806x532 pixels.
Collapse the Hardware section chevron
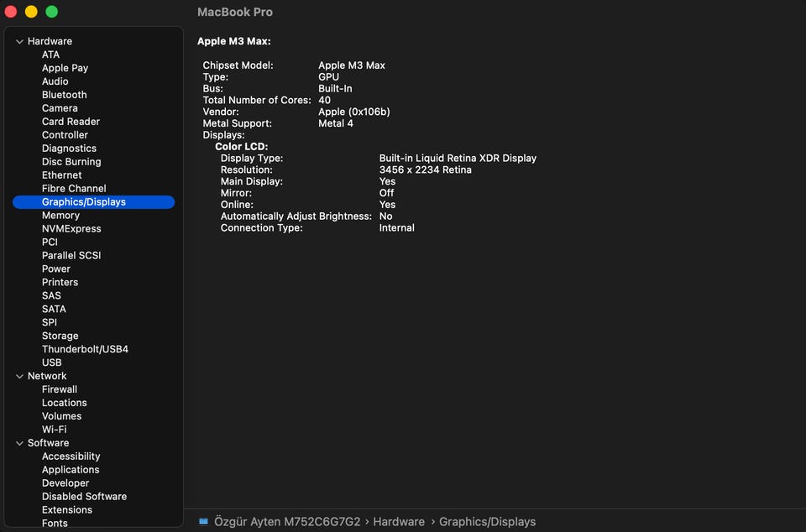pos(19,41)
